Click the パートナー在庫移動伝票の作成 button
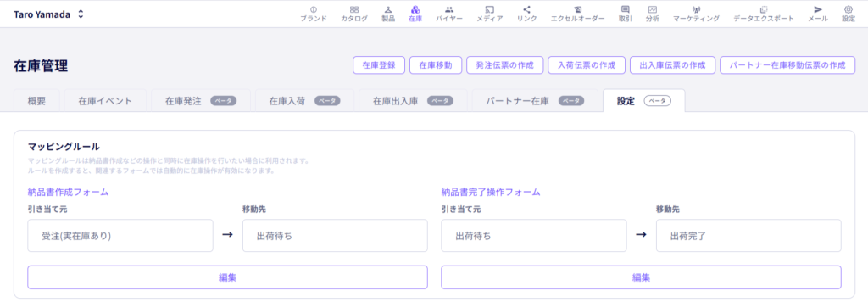Image resolution: width=868 pixels, height=308 pixels. point(787,64)
